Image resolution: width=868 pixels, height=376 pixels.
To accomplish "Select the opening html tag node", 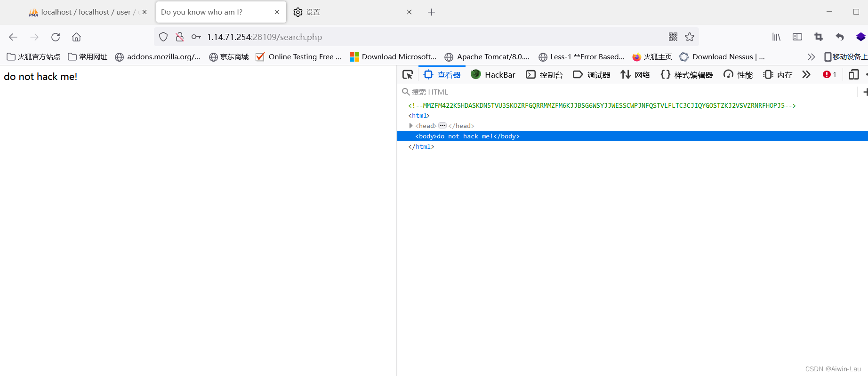I will click(x=419, y=115).
